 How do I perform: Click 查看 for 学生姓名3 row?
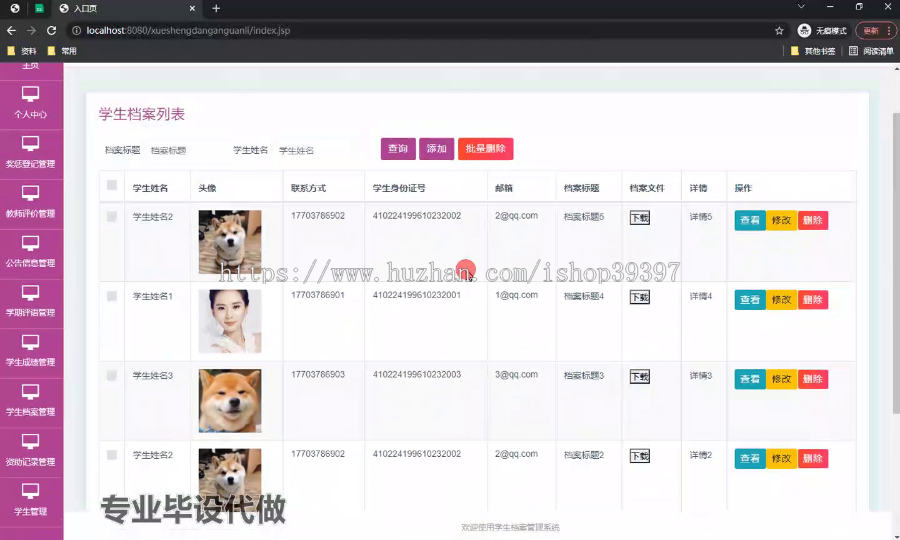pyautogui.click(x=750, y=379)
